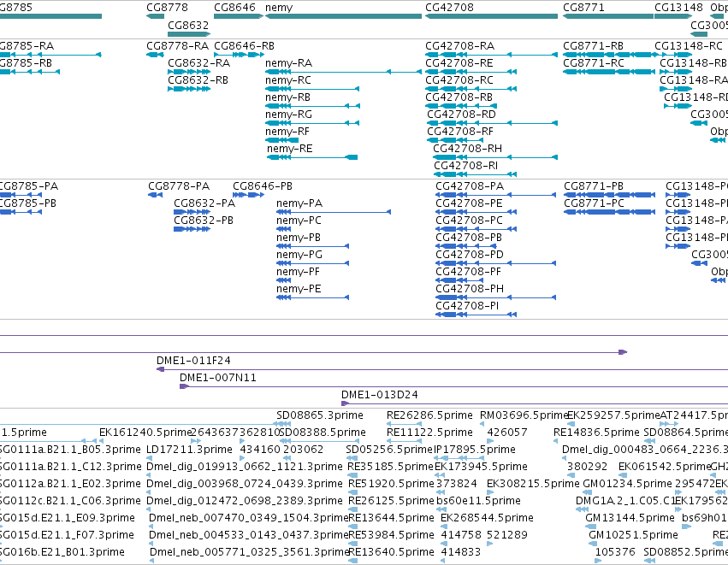Screen dimensions: 728x565
Task: Select the DME1-007N11 clone label
Action: (218, 378)
